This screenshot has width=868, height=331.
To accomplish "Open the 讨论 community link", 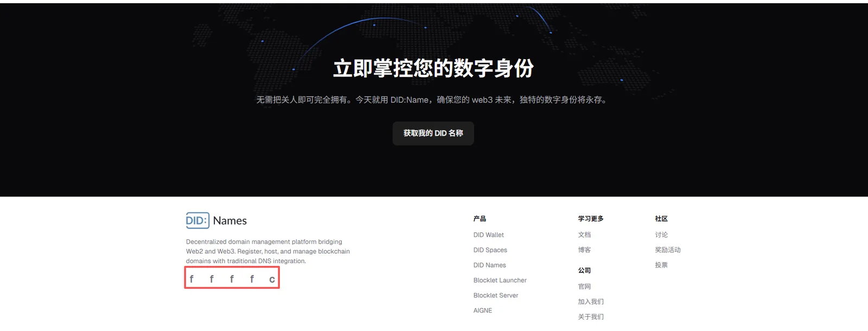I will [x=661, y=235].
